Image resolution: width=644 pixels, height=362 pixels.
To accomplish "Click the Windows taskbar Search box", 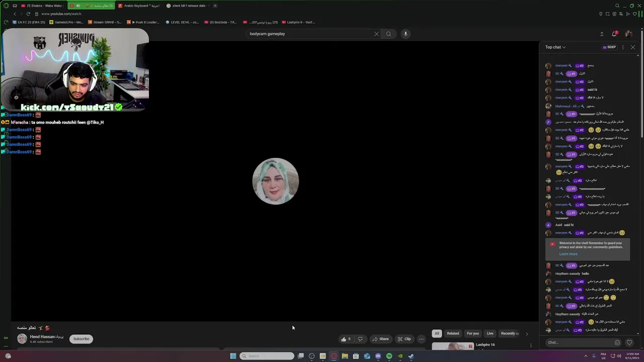I will coord(267,356).
